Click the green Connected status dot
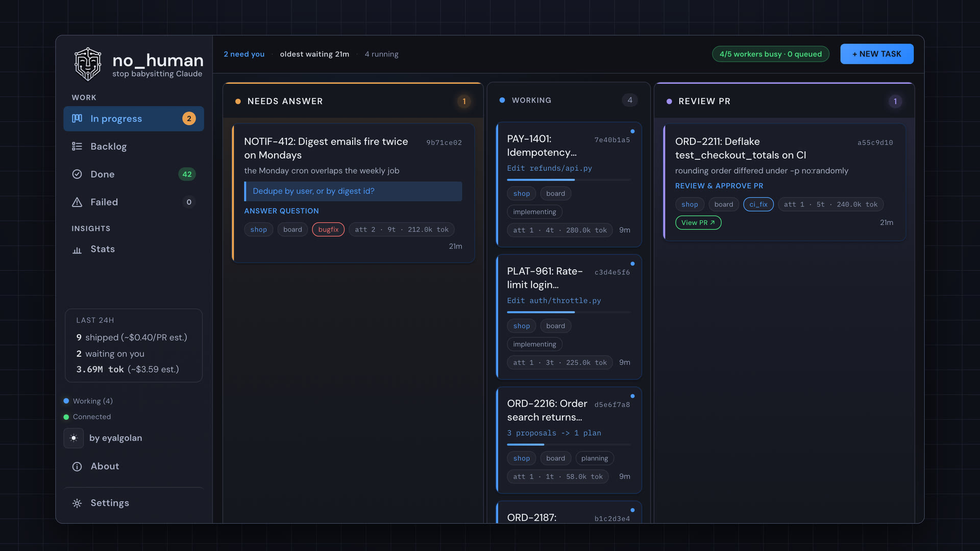This screenshot has width=980, height=551. pos(66,417)
